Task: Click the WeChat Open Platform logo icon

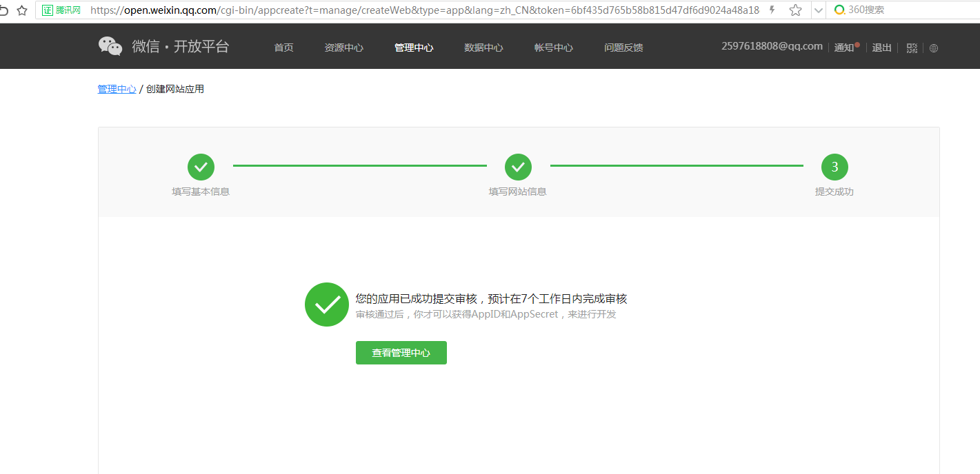Action: point(110,45)
